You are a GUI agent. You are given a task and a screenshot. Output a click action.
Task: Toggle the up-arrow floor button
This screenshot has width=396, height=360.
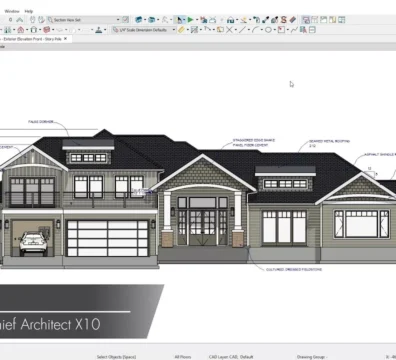coord(20,20)
